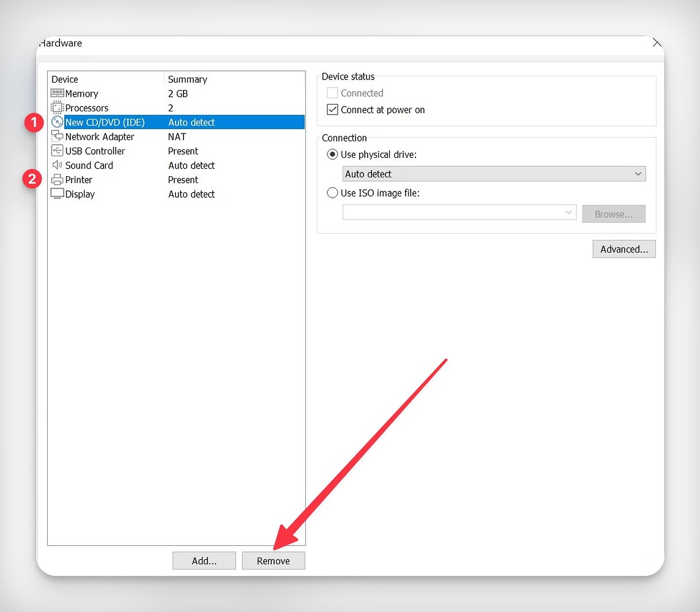Click the Processors chip icon
The height and width of the screenshot is (612, 700).
point(57,108)
